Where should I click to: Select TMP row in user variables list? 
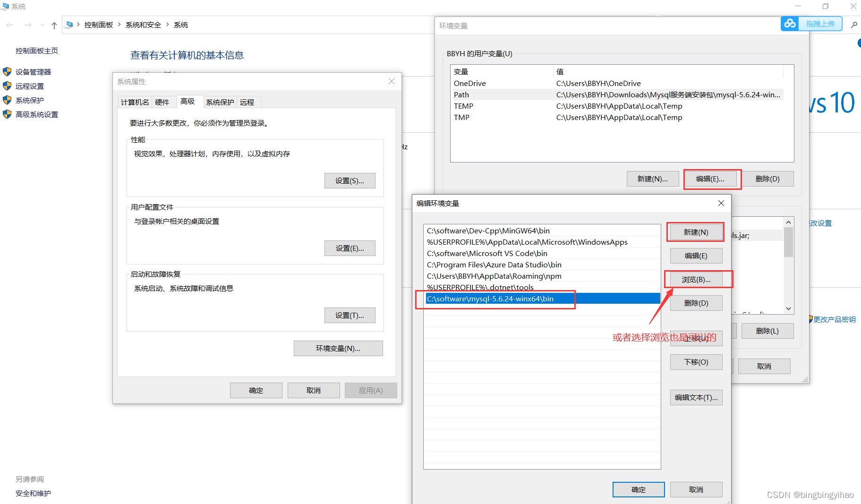[x=617, y=117]
